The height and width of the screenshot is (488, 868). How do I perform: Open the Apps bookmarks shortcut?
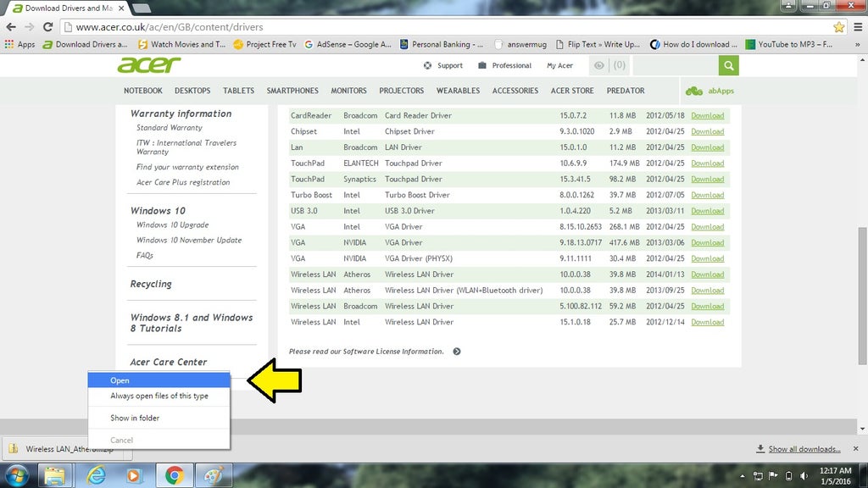coord(20,44)
